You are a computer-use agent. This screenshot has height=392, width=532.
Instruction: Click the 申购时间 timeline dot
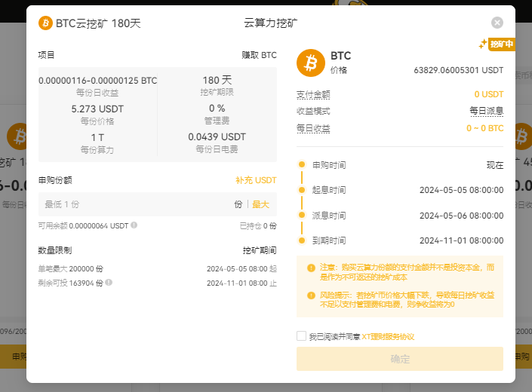[x=302, y=164]
